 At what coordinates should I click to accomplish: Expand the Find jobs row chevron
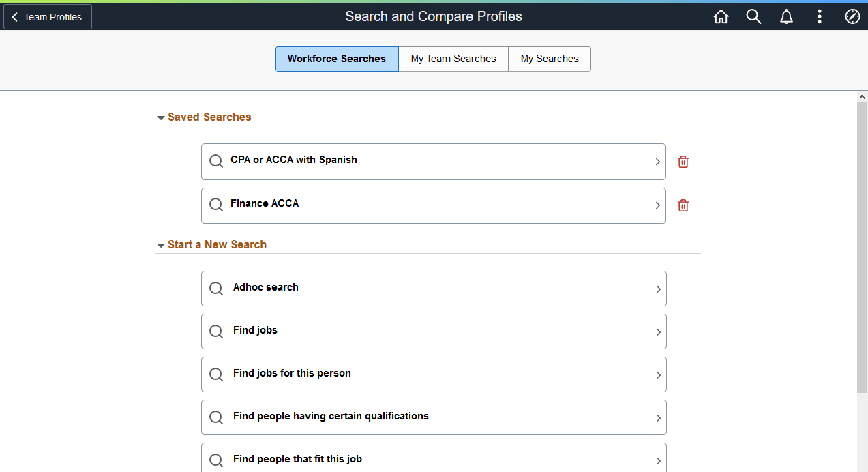click(657, 331)
